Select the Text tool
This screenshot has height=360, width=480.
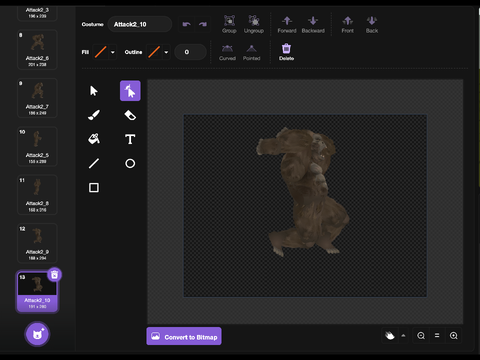click(x=130, y=139)
